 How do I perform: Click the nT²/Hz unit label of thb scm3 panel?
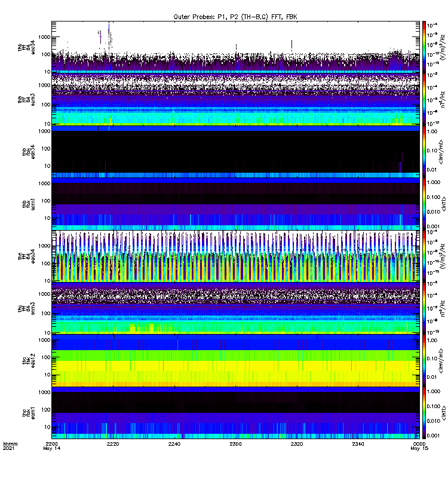point(443,99)
